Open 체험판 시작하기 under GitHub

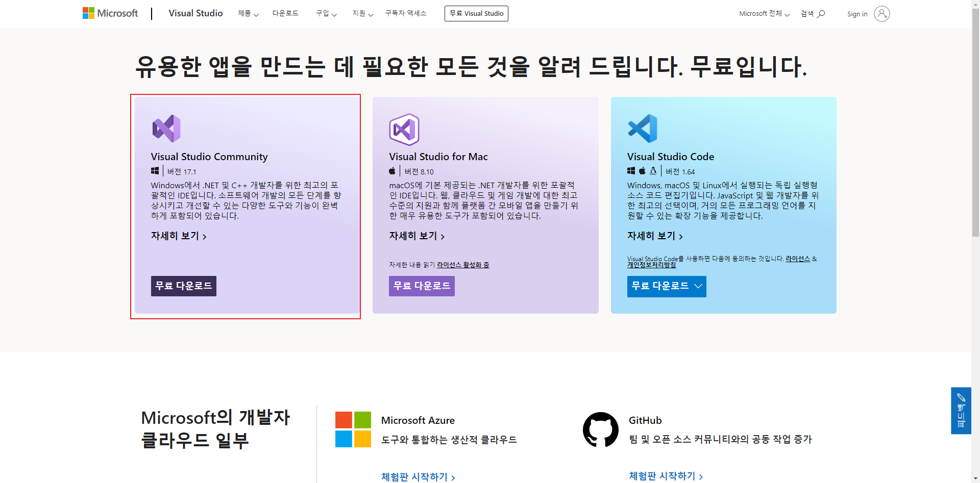666,476
